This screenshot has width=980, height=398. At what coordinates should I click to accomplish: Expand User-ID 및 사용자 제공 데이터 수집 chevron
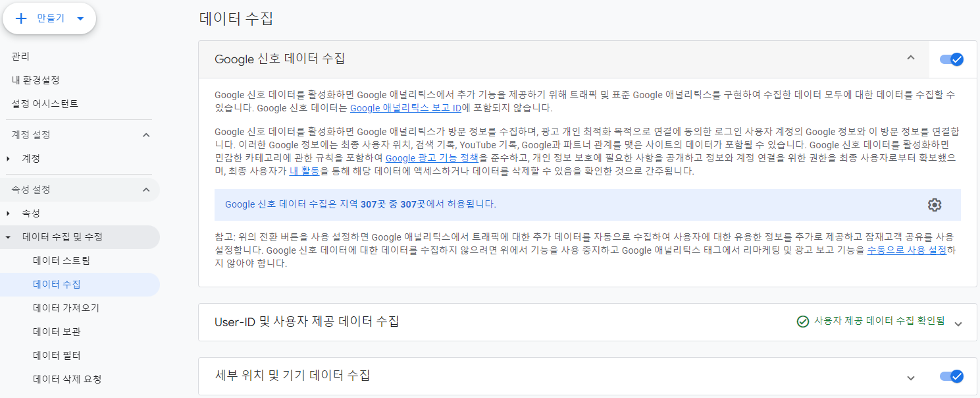click(958, 324)
